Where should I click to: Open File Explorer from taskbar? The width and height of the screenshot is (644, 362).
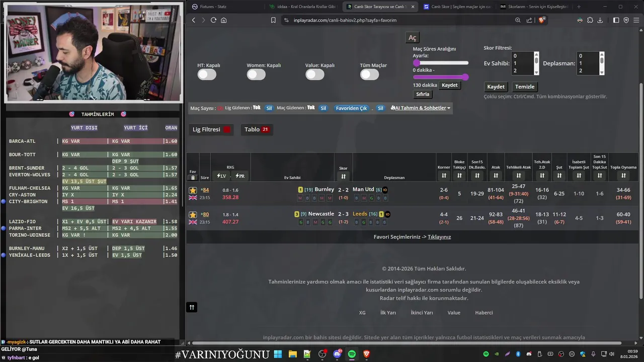click(292, 354)
